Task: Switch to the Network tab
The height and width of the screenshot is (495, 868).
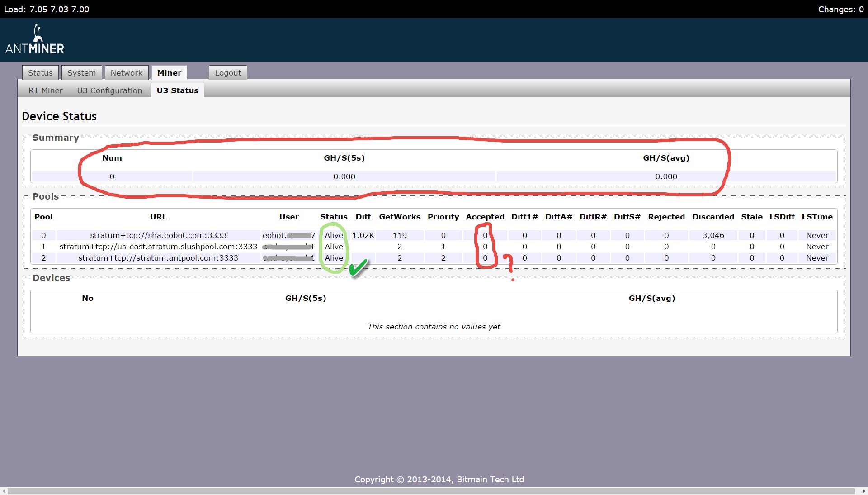Action: (126, 73)
